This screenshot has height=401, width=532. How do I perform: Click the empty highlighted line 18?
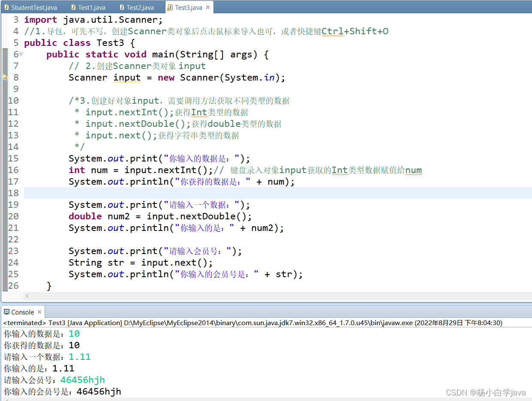coord(278,193)
